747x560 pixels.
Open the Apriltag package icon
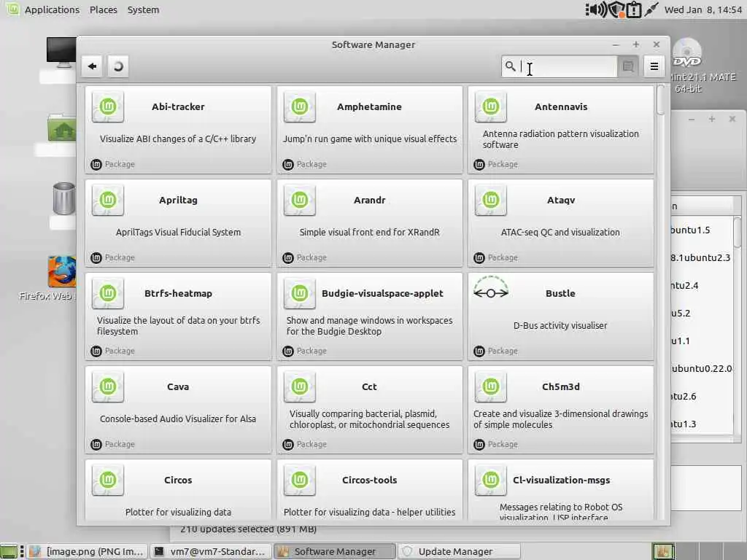tap(108, 200)
